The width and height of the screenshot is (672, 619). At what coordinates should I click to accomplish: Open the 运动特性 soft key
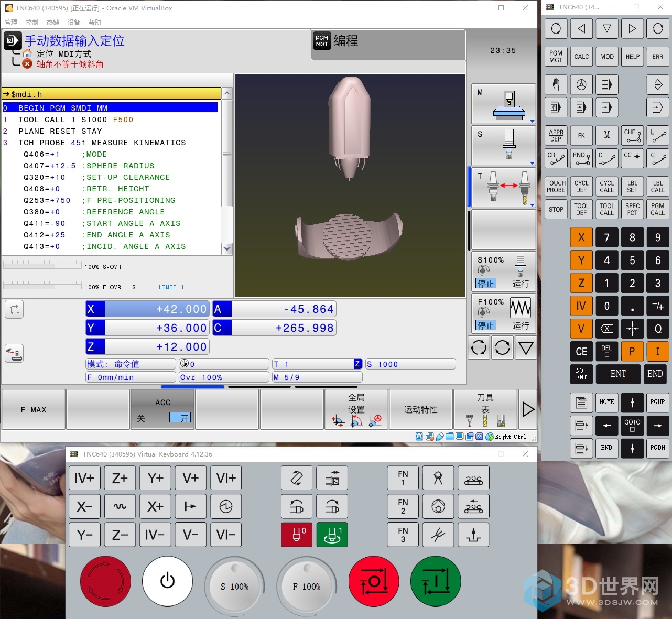tap(421, 409)
